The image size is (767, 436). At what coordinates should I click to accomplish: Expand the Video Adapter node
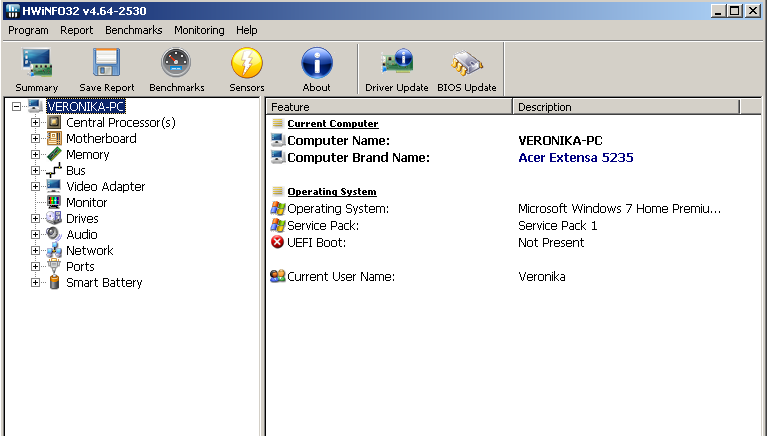36,187
